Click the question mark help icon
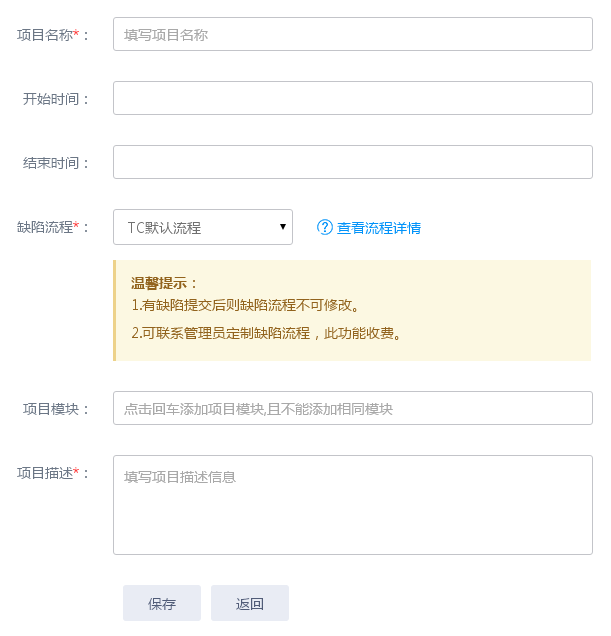 324,227
